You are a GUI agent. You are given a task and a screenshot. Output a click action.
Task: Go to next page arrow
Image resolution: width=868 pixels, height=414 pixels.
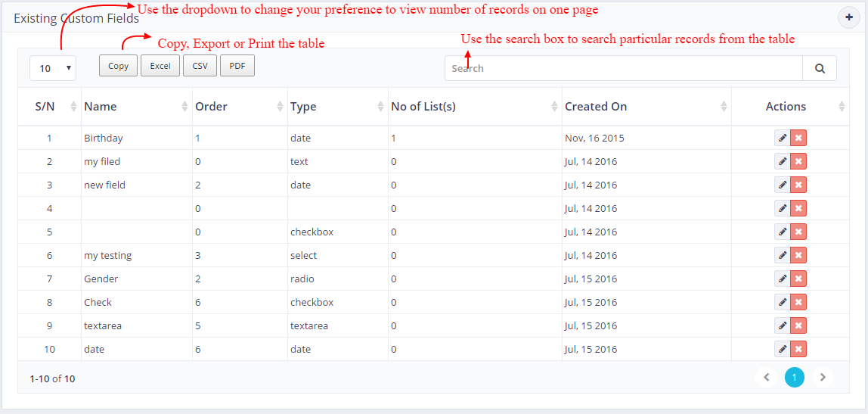coord(823,377)
